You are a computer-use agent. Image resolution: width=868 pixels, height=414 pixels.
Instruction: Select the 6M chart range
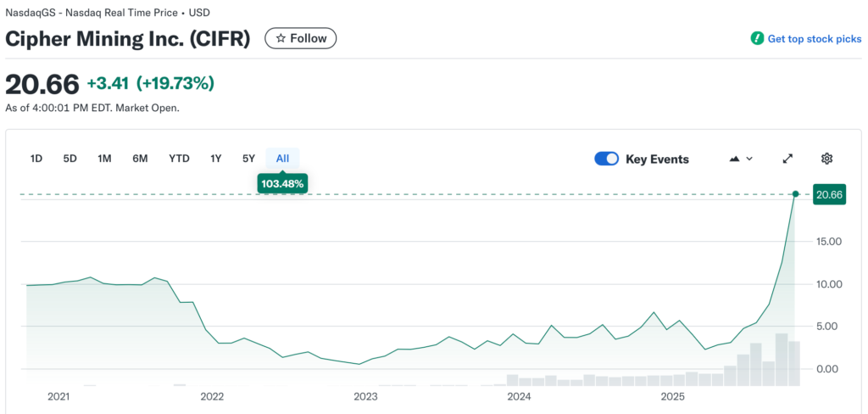pyautogui.click(x=140, y=159)
